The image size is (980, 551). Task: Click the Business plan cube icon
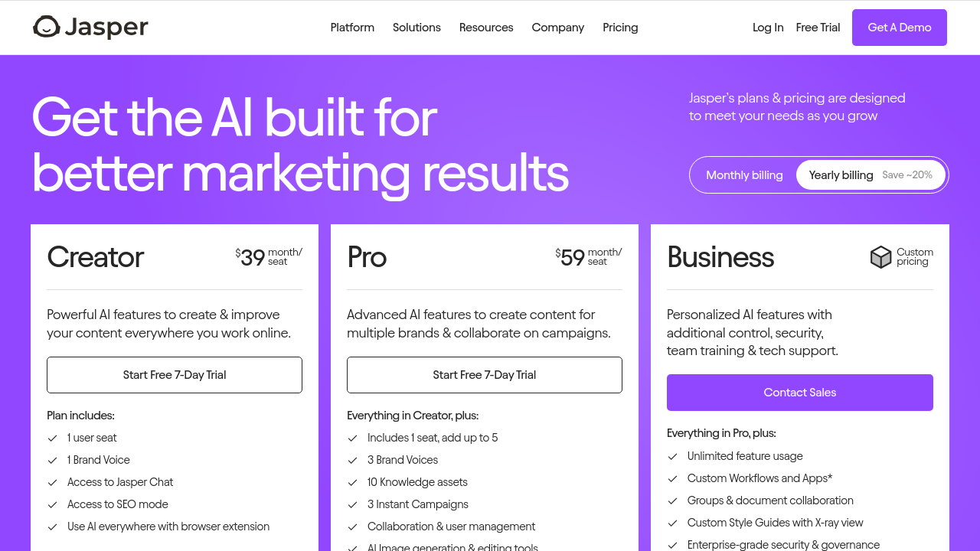881,257
